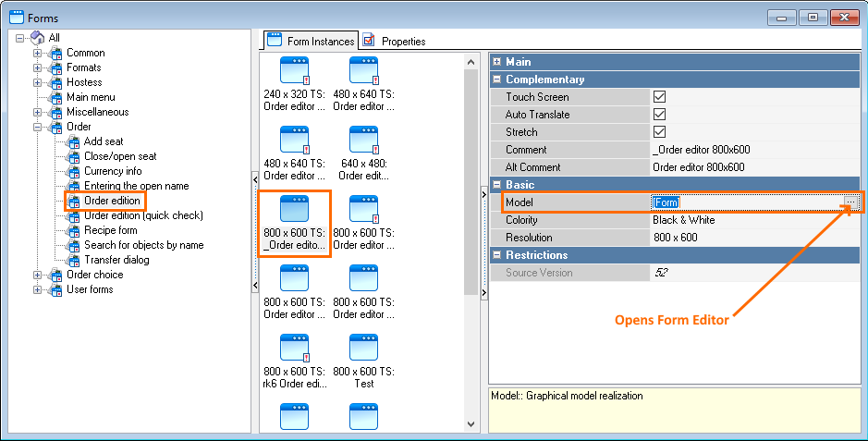Switch to the Properties tab
Image resolution: width=868 pixels, height=441 pixels.
pyautogui.click(x=396, y=41)
